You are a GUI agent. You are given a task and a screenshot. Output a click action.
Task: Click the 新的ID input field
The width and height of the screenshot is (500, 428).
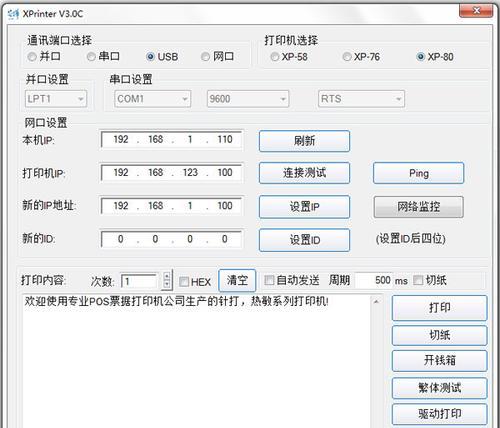click(x=172, y=239)
